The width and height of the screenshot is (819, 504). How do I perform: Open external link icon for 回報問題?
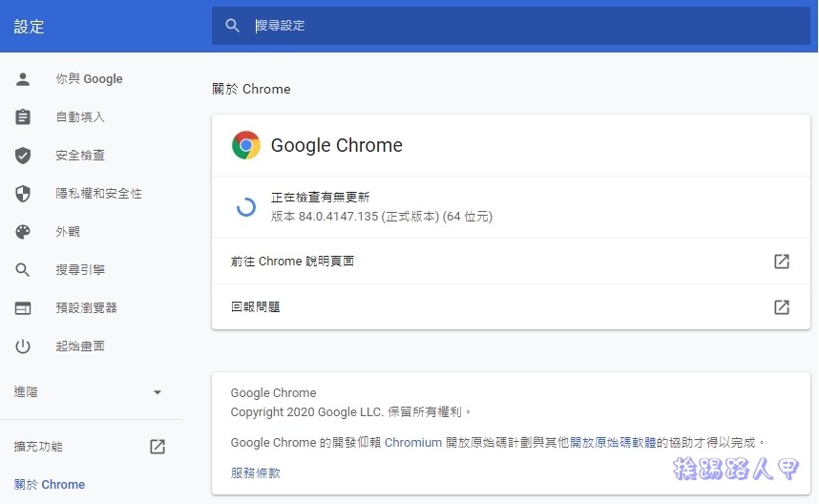(782, 306)
